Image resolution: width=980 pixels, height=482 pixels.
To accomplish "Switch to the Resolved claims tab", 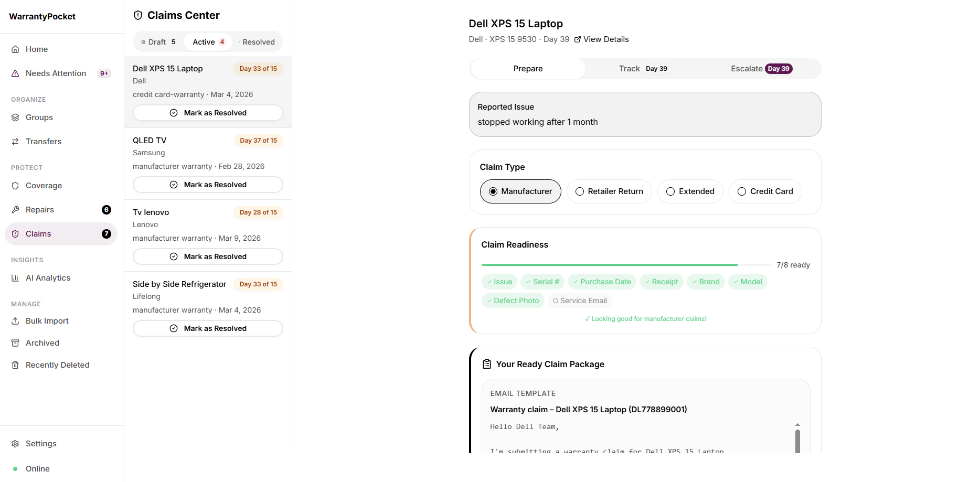I will [257, 42].
